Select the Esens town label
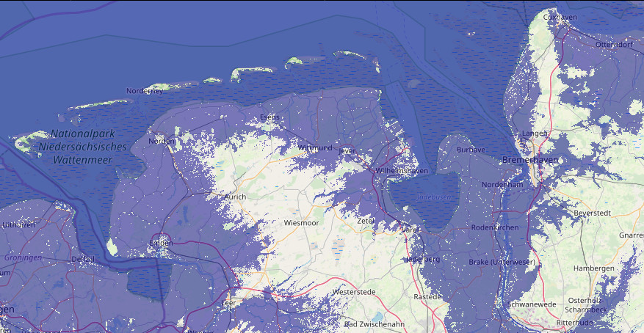644x333 pixels. (270, 117)
